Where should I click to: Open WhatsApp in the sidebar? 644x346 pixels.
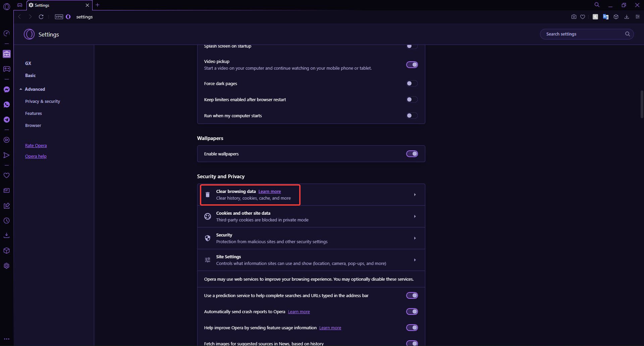point(7,105)
